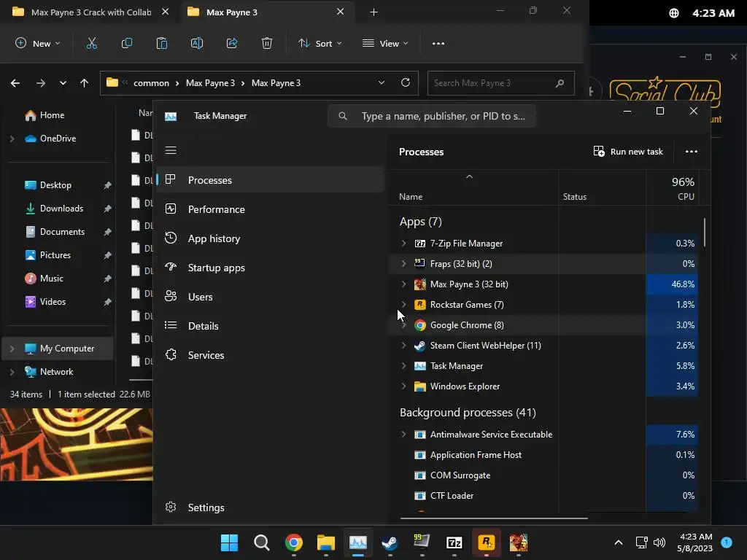
Task: Go back with Explorer back arrow
Action: click(x=15, y=83)
